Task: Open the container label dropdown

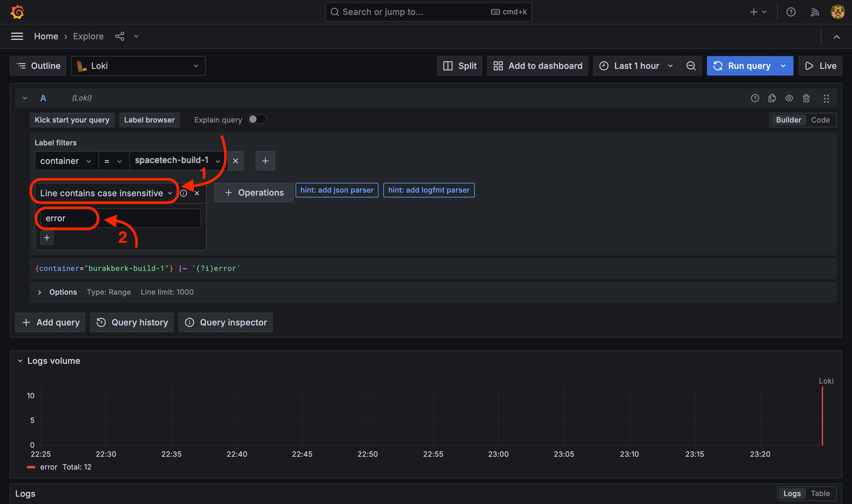Action: (x=66, y=161)
